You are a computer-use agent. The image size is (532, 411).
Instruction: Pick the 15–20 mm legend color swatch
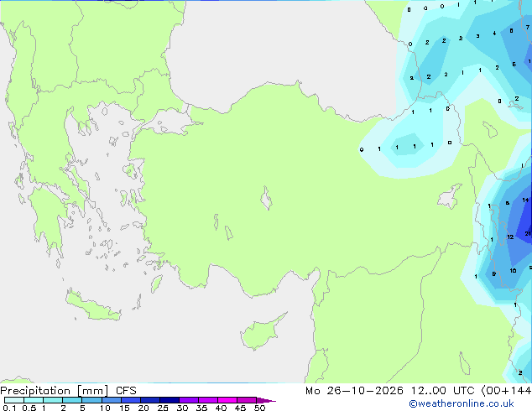pyautogui.click(x=131, y=400)
